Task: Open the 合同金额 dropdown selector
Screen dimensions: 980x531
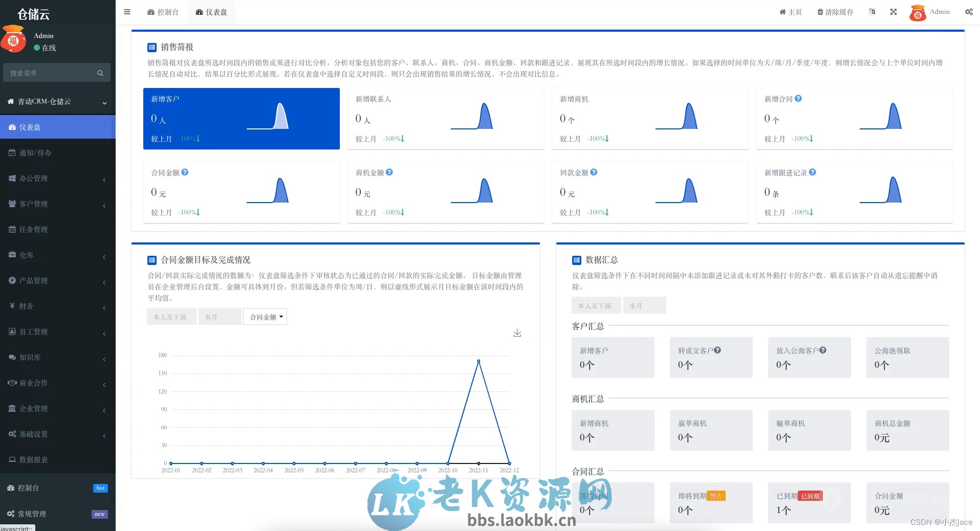Action: (x=265, y=316)
